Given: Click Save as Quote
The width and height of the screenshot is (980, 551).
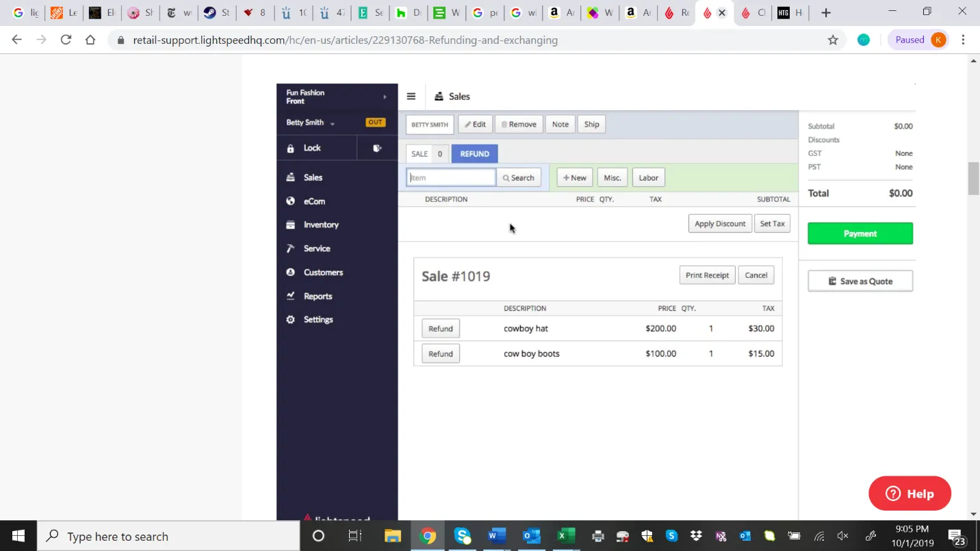Looking at the screenshot, I should point(860,281).
